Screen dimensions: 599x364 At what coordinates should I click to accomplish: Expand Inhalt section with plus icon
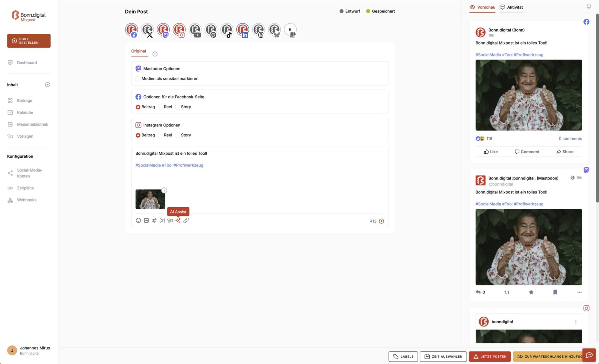(x=47, y=85)
